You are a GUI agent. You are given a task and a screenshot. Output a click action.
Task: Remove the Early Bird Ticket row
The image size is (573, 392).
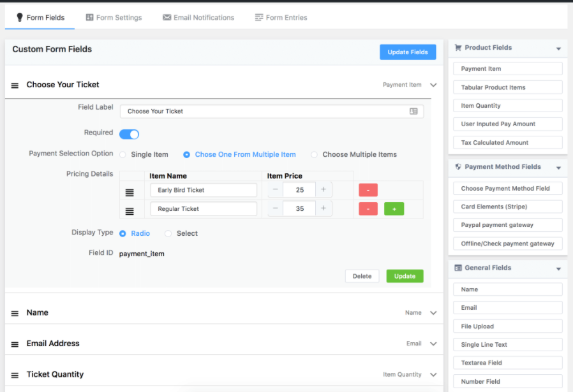368,190
